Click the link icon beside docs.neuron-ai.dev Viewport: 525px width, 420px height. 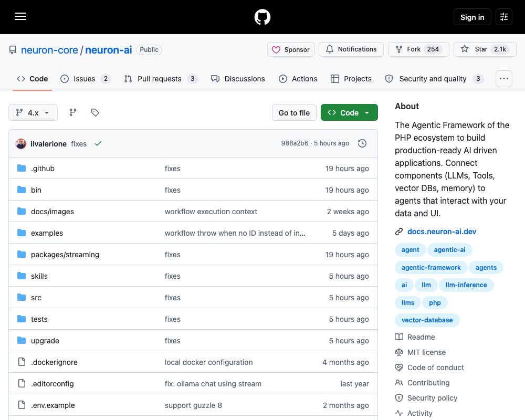(x=399, y=232)
